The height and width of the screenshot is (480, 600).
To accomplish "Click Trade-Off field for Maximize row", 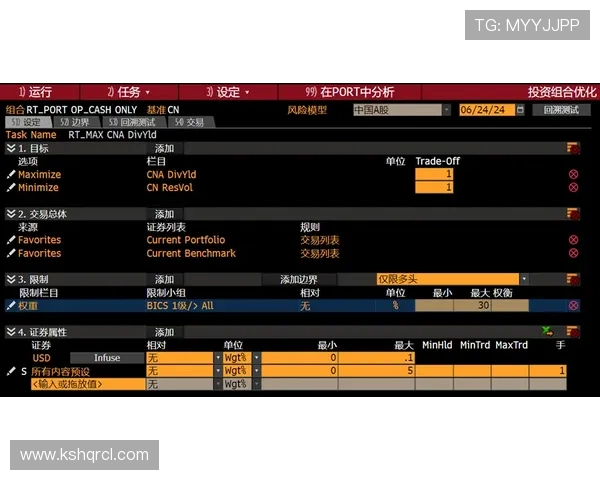I will point(434,175).
